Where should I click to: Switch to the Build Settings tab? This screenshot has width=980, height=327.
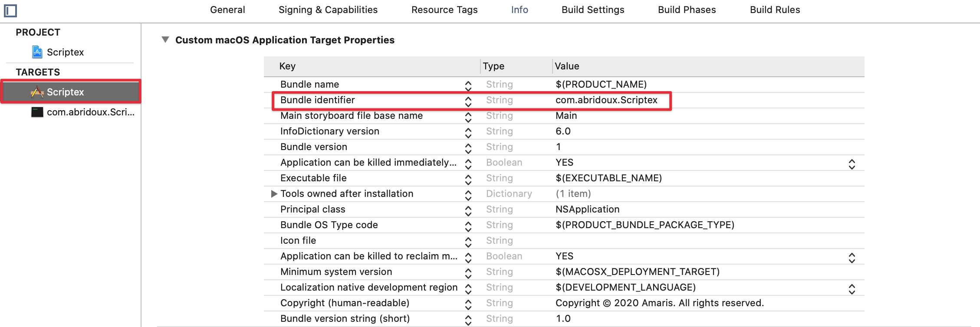coord(592,10)
